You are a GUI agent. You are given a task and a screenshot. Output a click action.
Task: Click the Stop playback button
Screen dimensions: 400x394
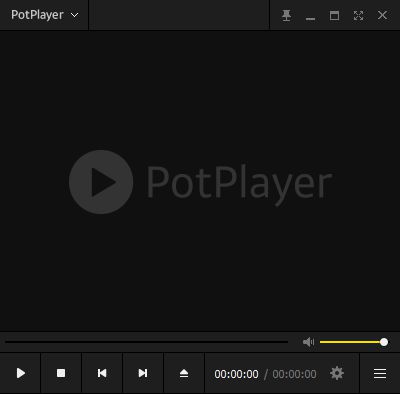pyautogui.click(x=61, y=373)
